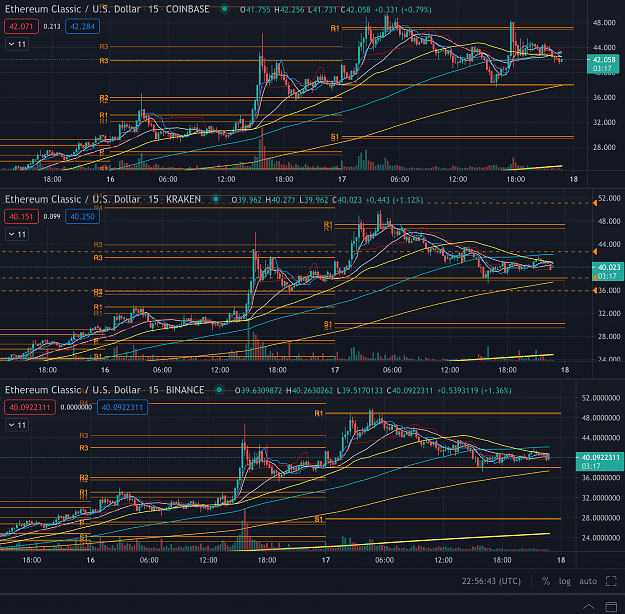Click 52.000 price level on KRAKEN axis
This screenshot has width=625, height=614.
[x=609, y=198]
